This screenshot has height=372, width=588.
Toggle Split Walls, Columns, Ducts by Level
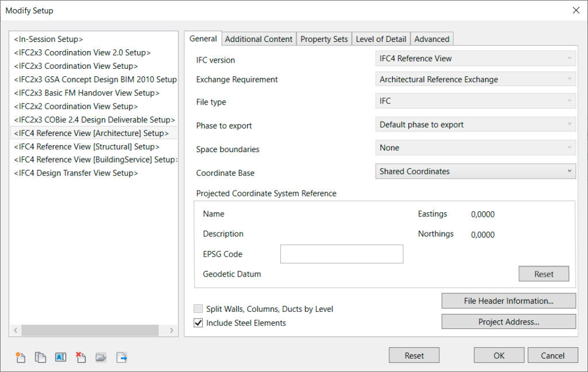[198, 309]
